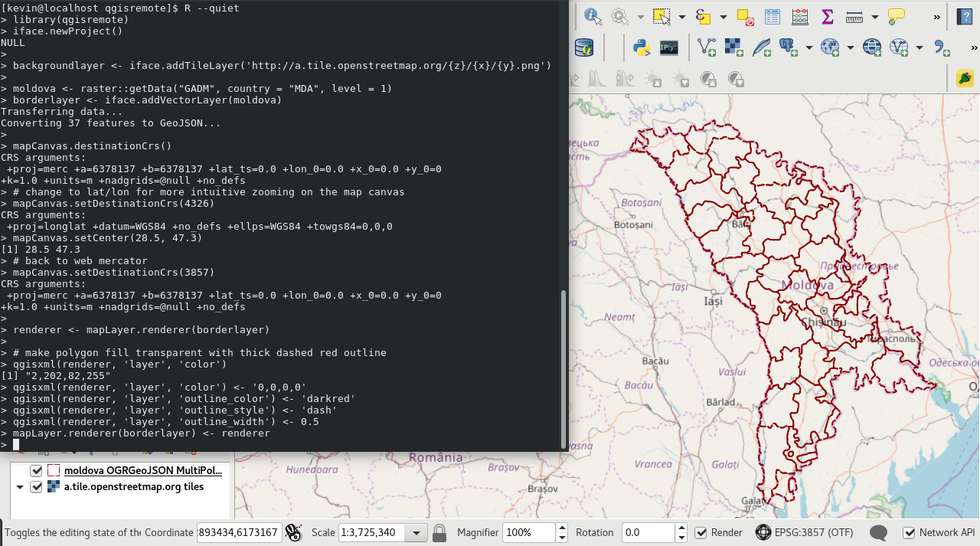980x546 pixels.
Task: Open DB Manager database icon
Action: [x=584, y=47]
